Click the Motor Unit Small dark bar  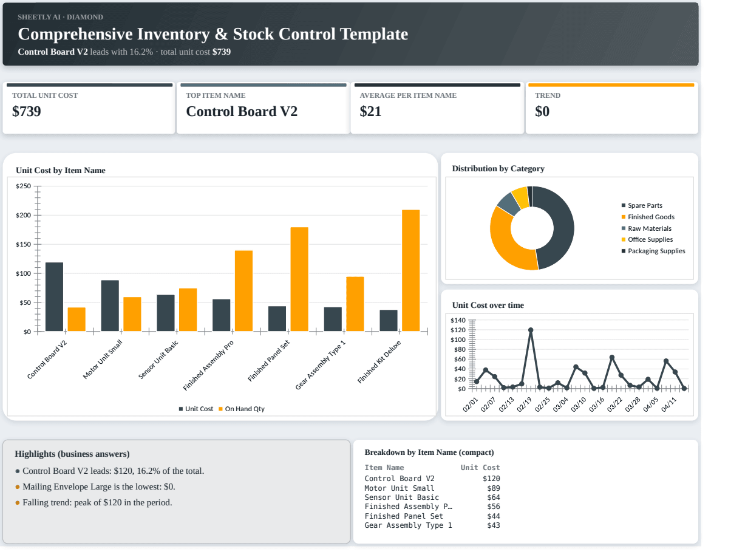tap(110, 306)
